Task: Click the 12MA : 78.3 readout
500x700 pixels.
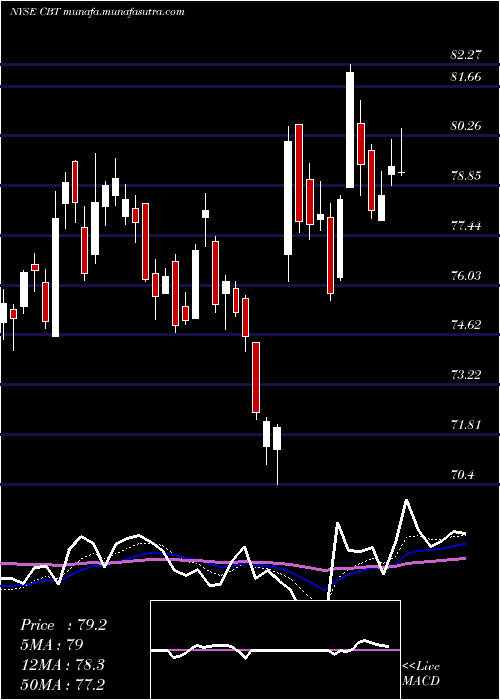Action: point(62,665)
